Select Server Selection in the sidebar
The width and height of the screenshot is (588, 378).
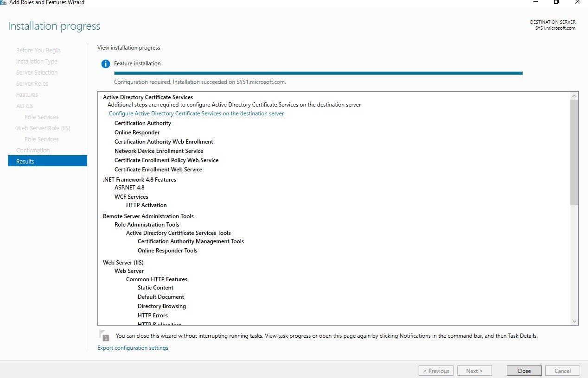37,72
